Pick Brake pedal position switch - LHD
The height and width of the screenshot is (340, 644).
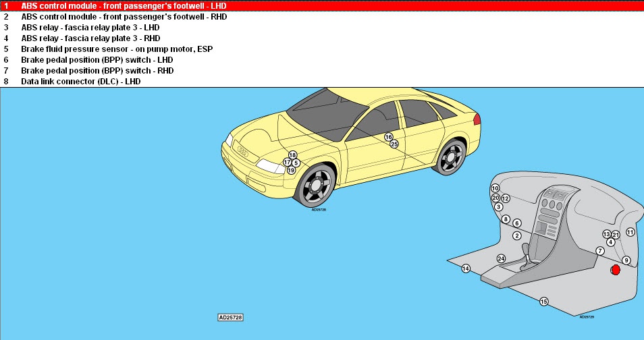pos(97,60)
